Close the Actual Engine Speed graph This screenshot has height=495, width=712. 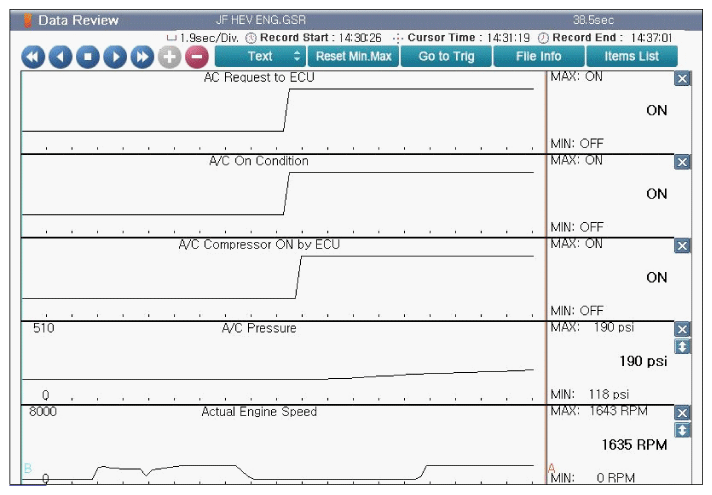tap(682, 413)
